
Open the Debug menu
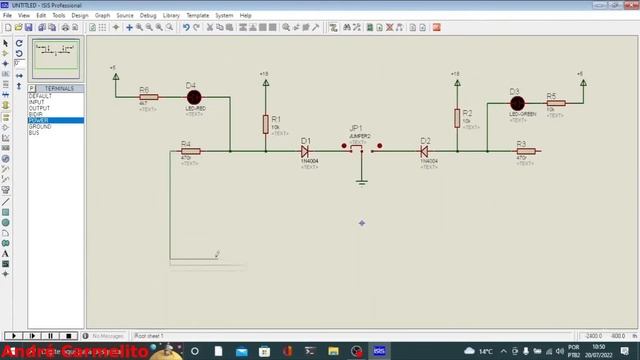[x=148, y=15]
